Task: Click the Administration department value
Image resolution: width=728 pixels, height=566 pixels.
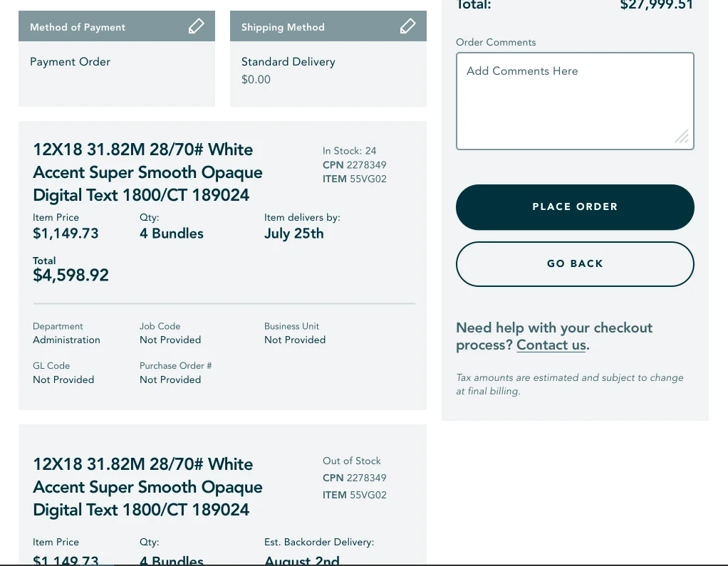Action: (66, 340)
